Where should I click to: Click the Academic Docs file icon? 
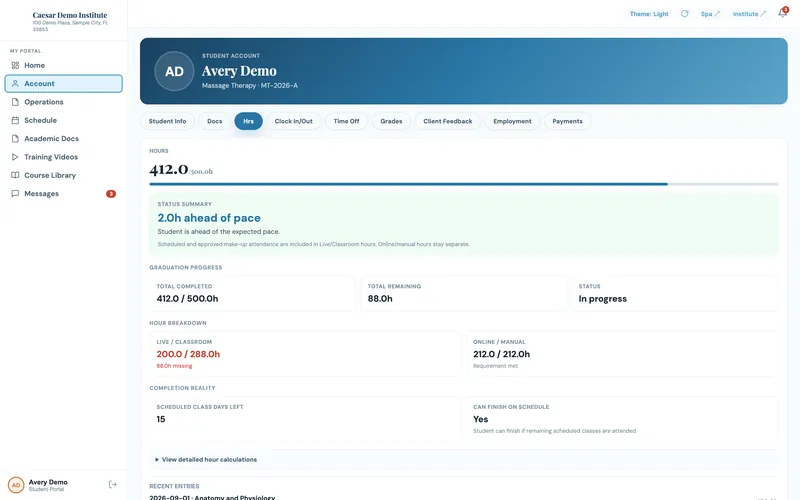(15, 139)
